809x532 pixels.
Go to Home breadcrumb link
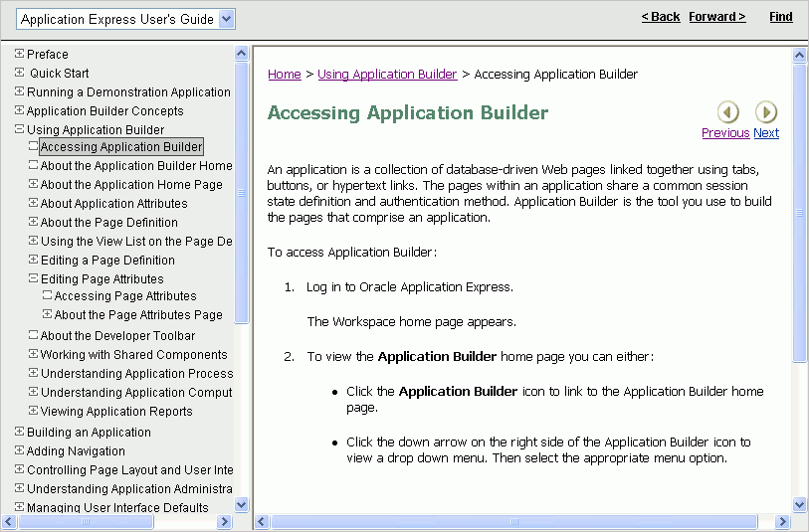[x=285, y=75]
